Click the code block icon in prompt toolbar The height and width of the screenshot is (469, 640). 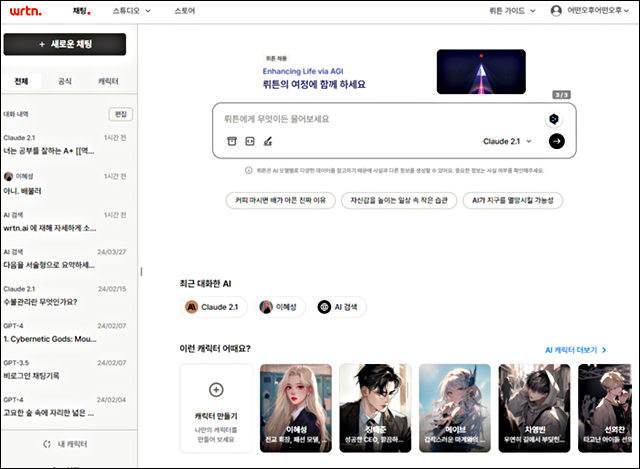pyautogui.click(x=250, y=141)
